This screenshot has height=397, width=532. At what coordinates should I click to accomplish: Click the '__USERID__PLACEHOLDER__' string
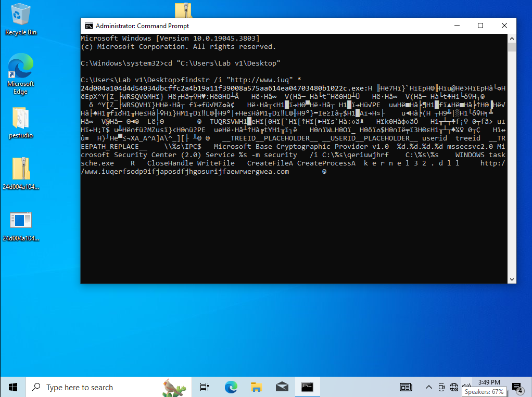pyautogui.click(x=370, y=138)
